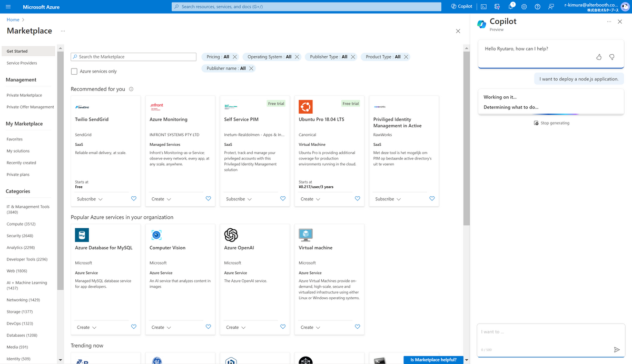
Task: Click Stop generating in Copilot
Action: [551, 123]
